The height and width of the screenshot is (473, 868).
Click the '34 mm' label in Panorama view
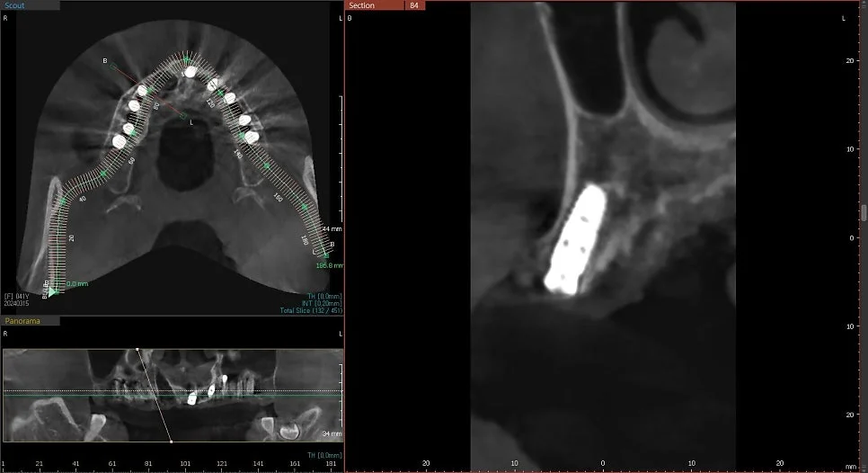tap(332, 433)
